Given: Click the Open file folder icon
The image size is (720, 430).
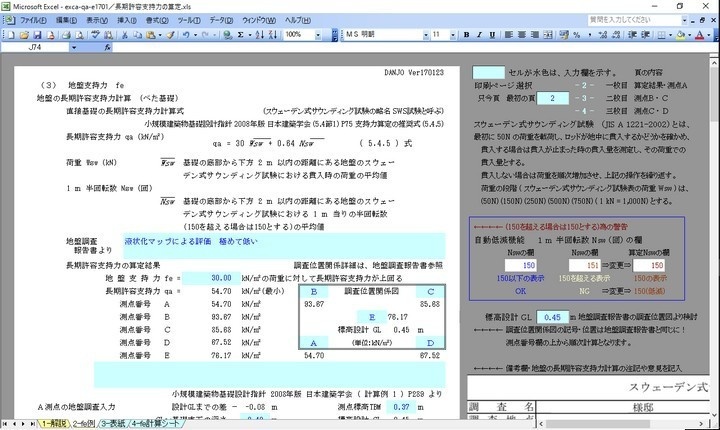Looking at the screenshot, I should pos(24,35).
